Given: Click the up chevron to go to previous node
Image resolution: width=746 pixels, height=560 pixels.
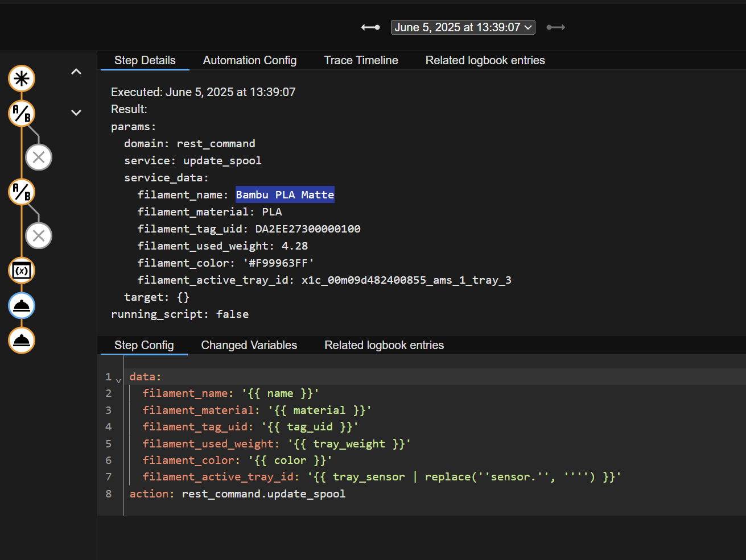Looking at the screenshot, I should coord(76,71).
